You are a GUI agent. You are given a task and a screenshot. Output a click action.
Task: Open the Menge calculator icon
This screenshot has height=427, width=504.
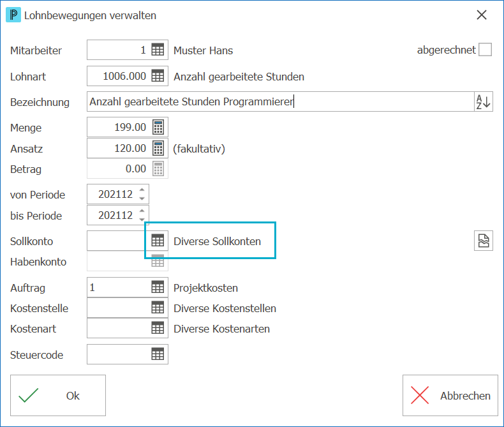(x=158, y=127)
